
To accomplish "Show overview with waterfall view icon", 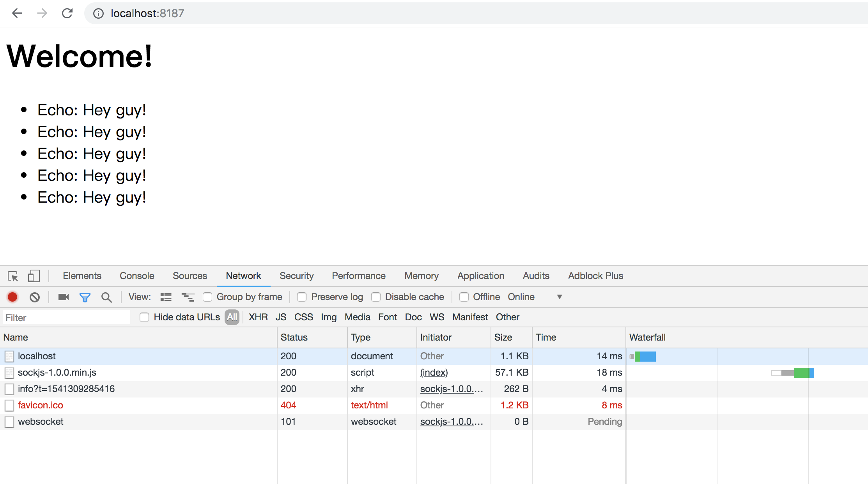I will coord(188,297).
